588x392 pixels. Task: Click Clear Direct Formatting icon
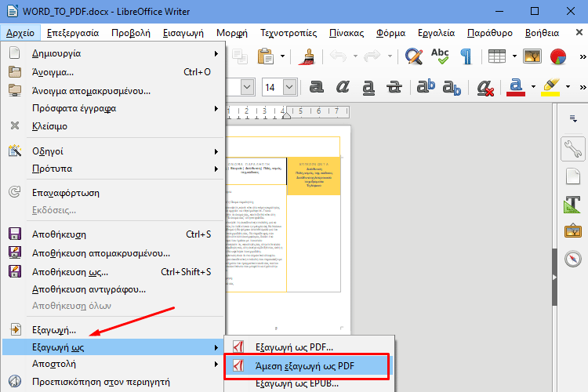coord(485,88)
